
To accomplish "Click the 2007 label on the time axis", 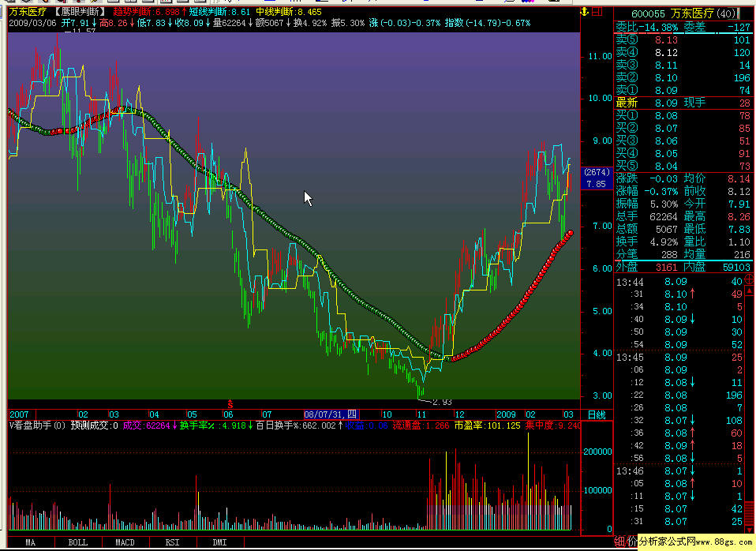I will (19, 414).
